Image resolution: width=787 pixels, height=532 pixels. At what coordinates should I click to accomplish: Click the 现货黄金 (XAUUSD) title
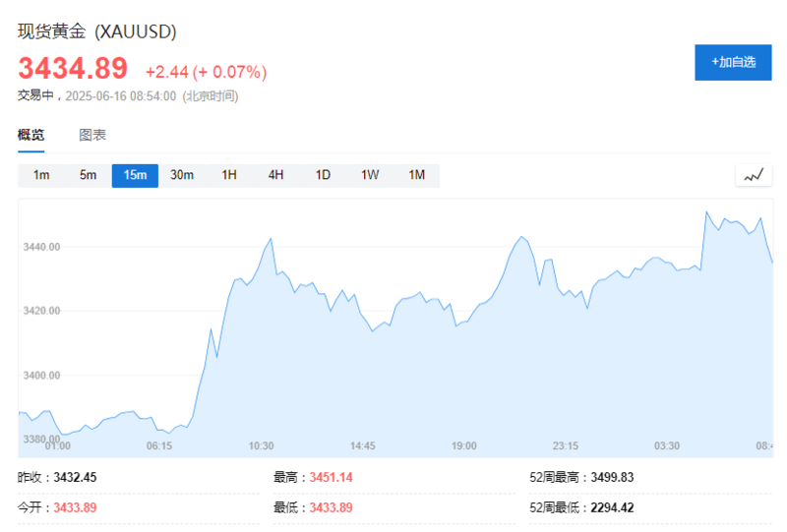pos(97,31)
